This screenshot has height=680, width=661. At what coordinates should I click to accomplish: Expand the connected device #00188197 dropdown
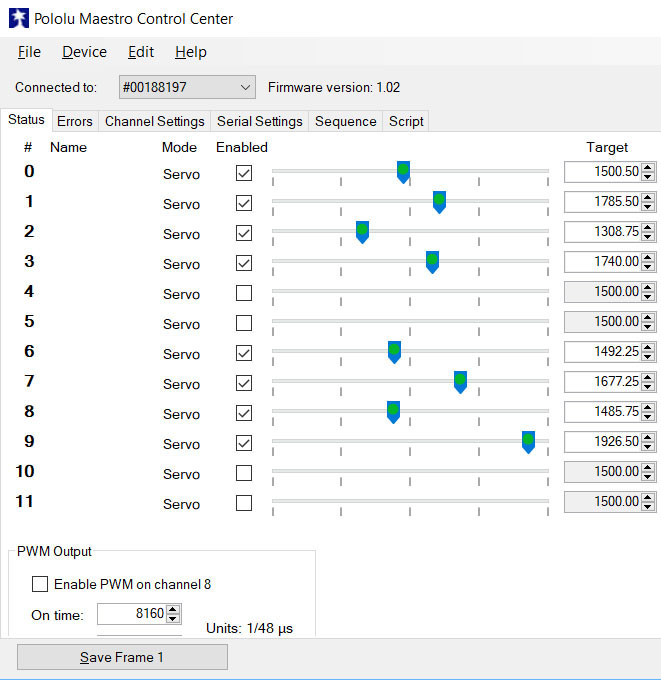[x=187, y=87]
